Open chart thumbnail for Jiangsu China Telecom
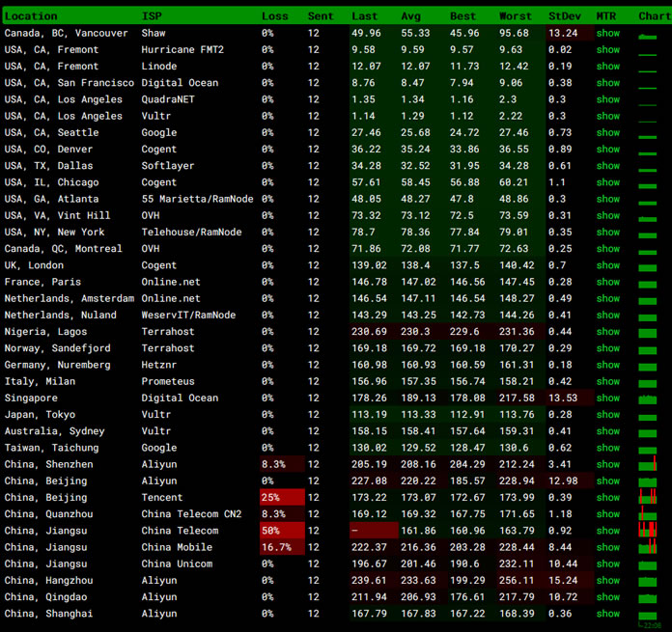This screenshot has height=632, width=672. tap(648, 531)
